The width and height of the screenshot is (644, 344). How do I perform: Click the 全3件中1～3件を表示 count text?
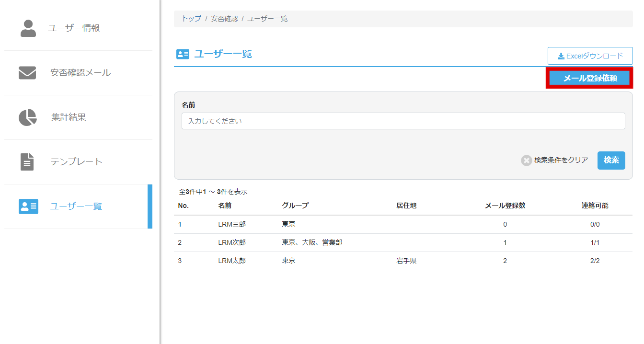coord(213,192)
